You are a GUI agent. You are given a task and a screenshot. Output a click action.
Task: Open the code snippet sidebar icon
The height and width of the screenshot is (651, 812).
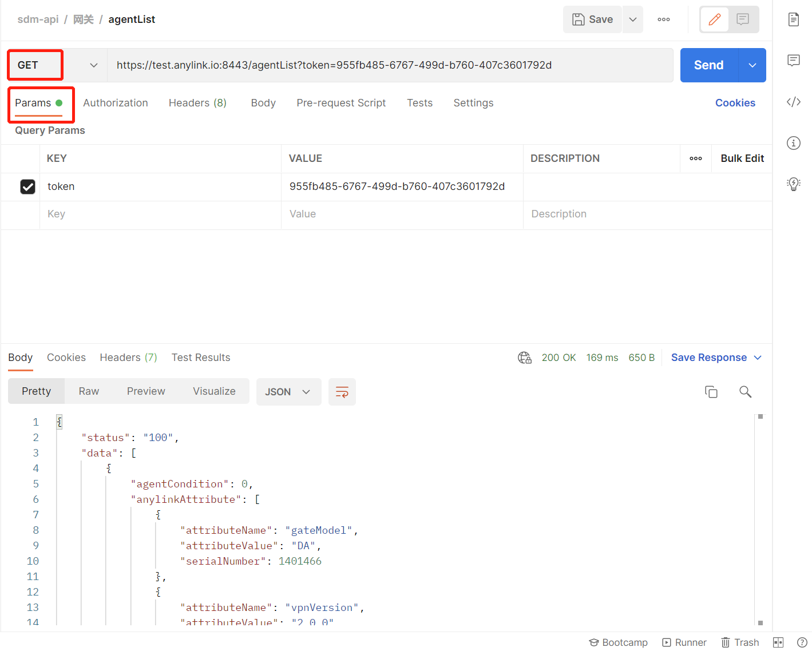point(793,102)
